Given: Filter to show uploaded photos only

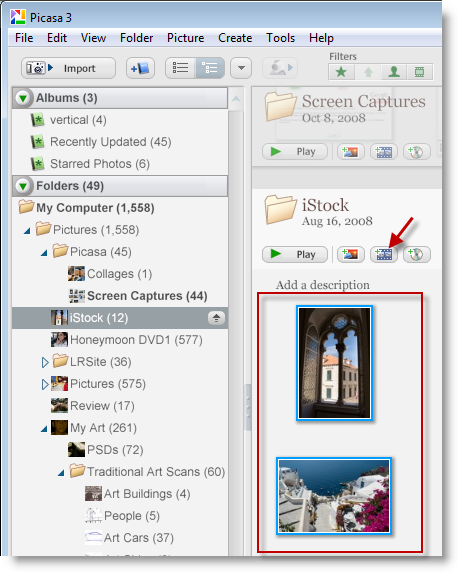Looking at the screenshot, I should [x=368, y=72].
